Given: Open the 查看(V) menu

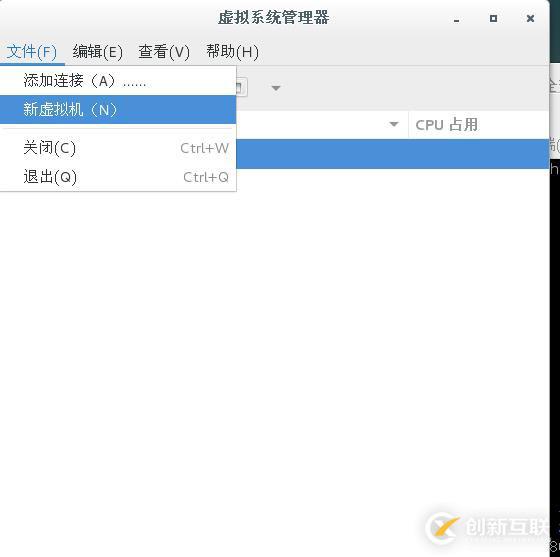Looking at the screenshot, I should click(x=164, y=52).
